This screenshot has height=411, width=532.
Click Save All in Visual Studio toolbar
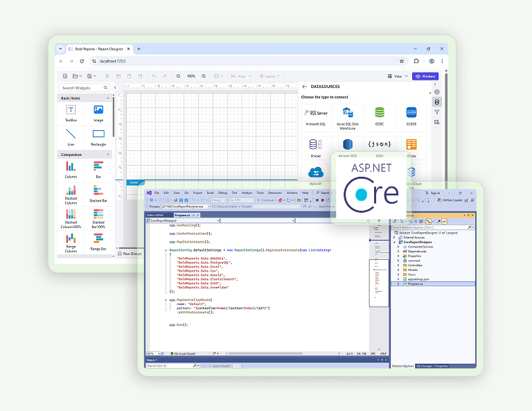(186, 200)
